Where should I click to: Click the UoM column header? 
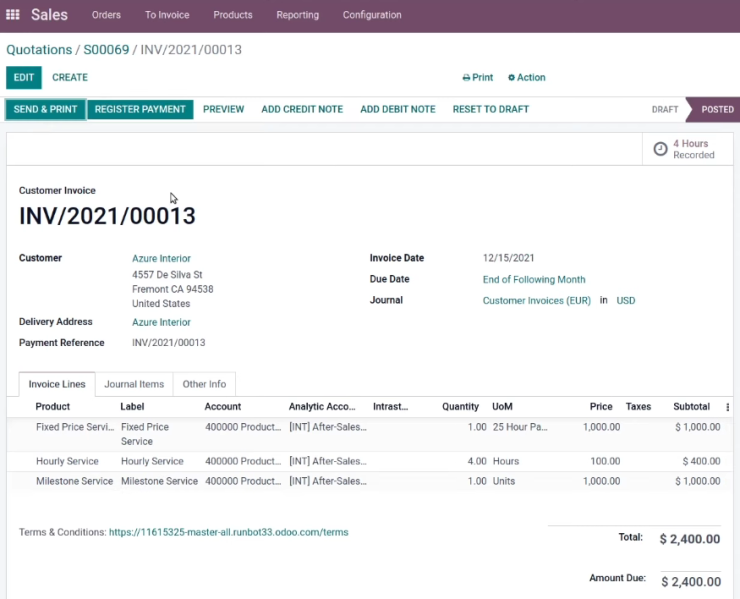tap(502, 407)
